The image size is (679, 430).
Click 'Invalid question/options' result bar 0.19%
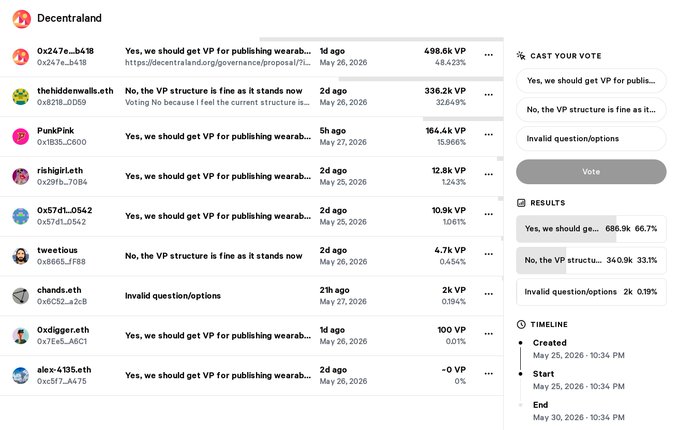tap(591, 292)
